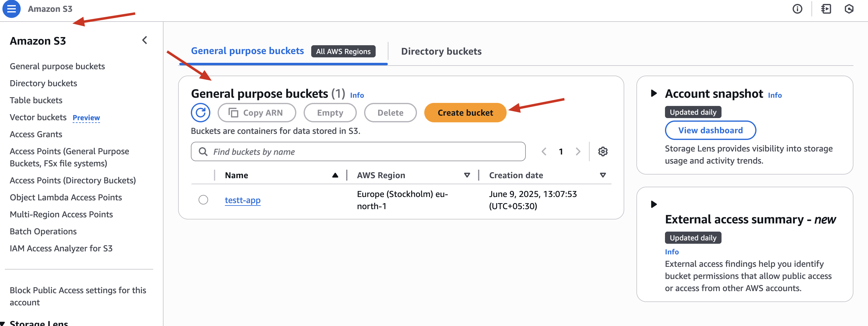Click the Create bucket button
This screenshot has width=868, height=326.
tap(465, 113)
